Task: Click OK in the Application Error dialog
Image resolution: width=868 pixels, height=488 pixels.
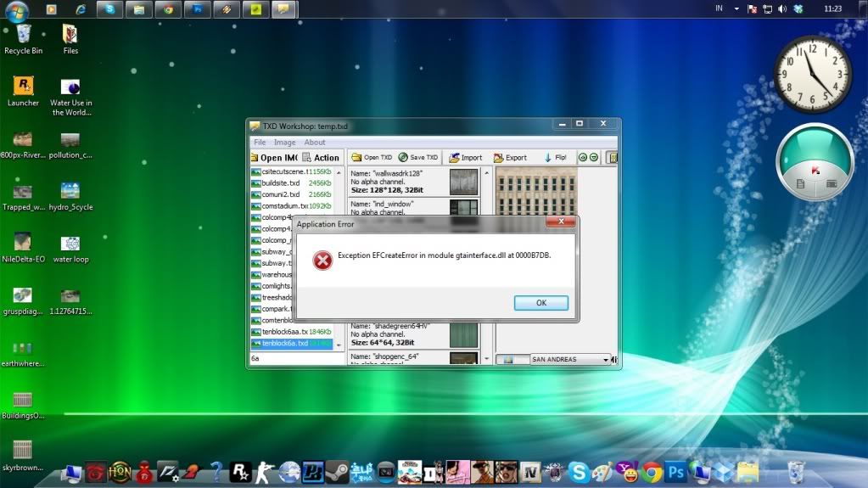Action: [540, 303]
